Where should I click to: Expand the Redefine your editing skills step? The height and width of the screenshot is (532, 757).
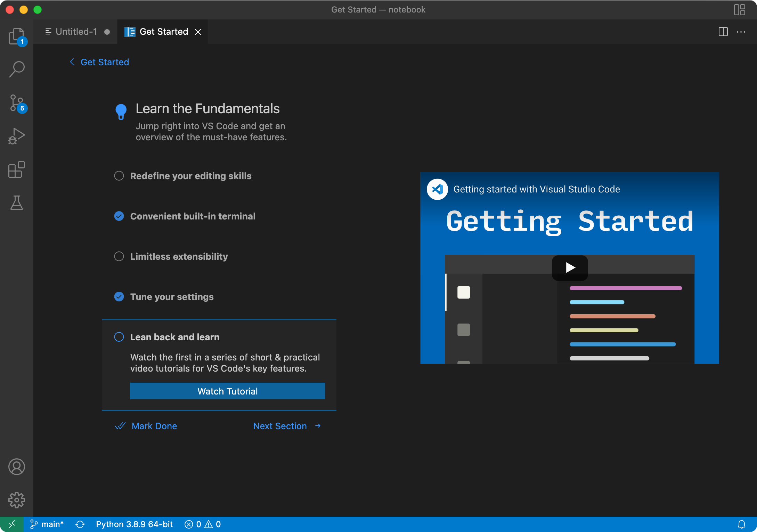(x=191, y=176)
